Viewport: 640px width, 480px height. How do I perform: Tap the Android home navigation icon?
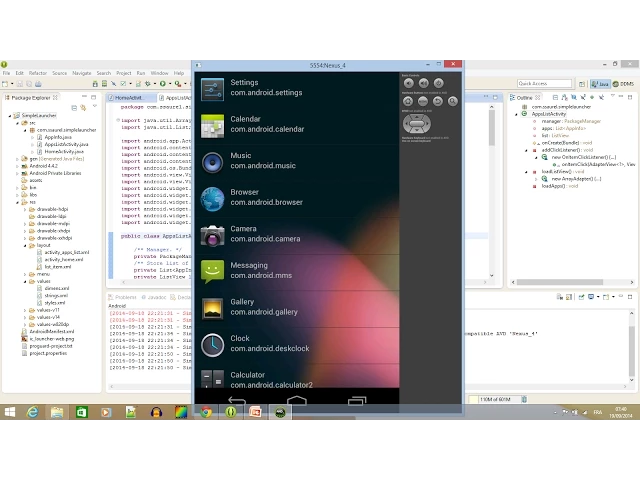click(x=297, y=400)
